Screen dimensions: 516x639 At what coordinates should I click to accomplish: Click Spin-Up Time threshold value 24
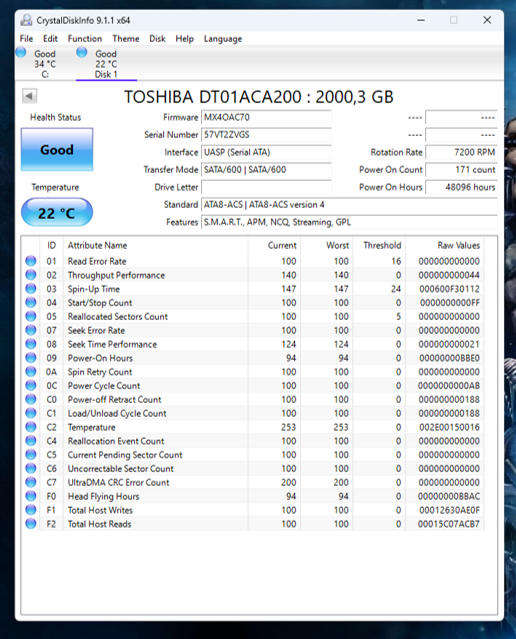coord(396,289)
